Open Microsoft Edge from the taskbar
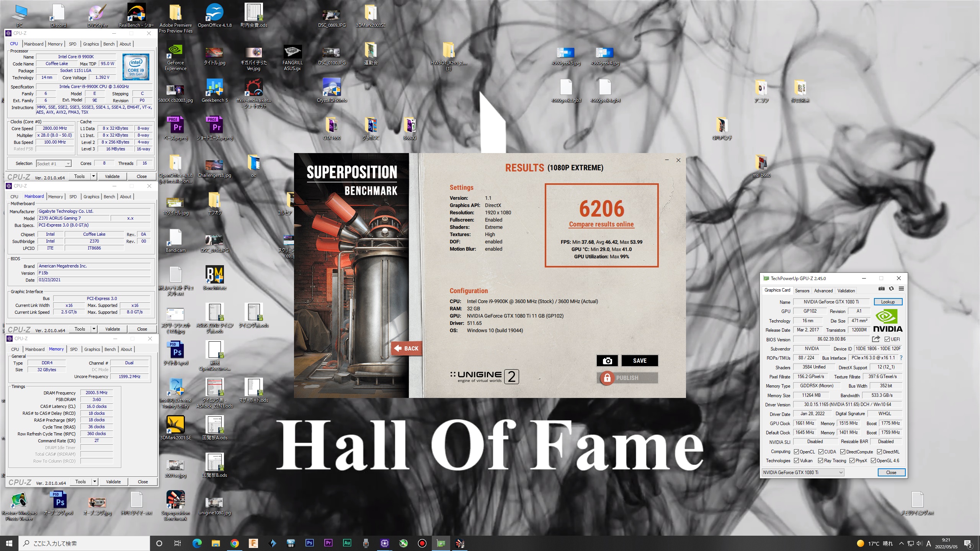Screen dimensions: 980x551 [x=197, y=543]
